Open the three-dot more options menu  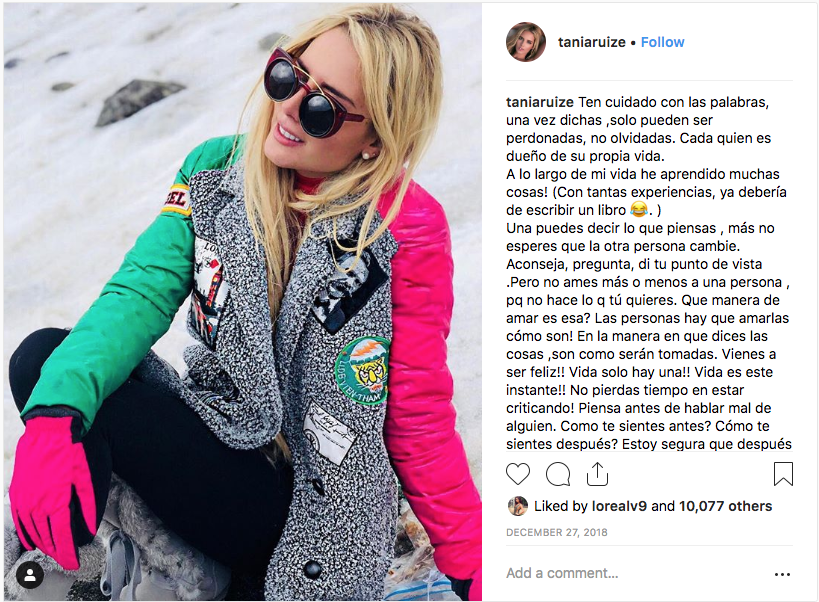pyautogui.click(x=782, y=574)
